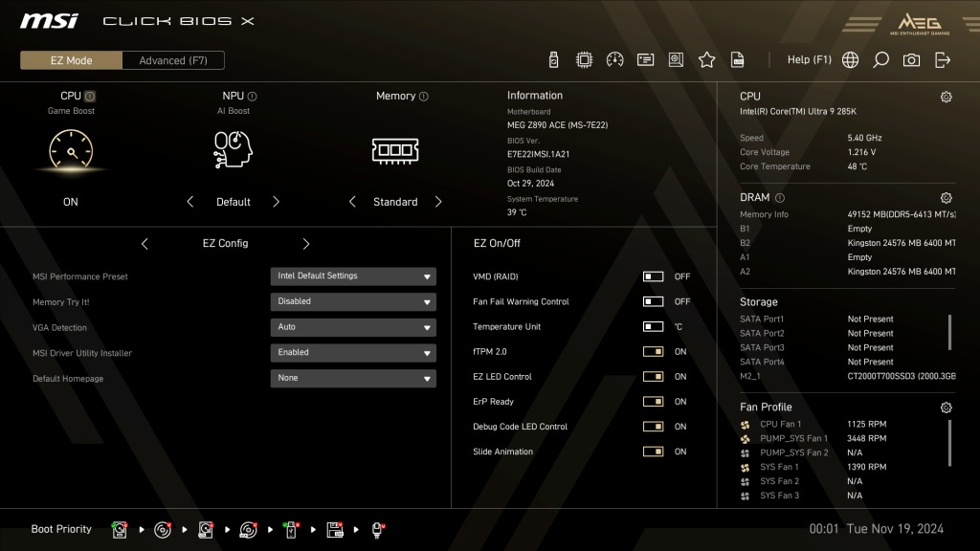This screenshot has width=980, height=551.
Task: Toggle VMD (RAID) switch
Action: pyautogui.click(x=653, y=276)
